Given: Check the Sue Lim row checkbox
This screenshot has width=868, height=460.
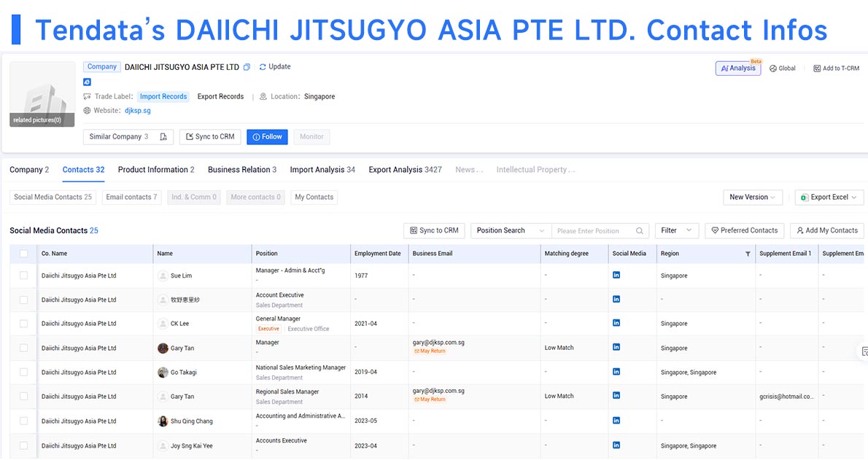Looking at the screenshot, I should tap(24, 276).
